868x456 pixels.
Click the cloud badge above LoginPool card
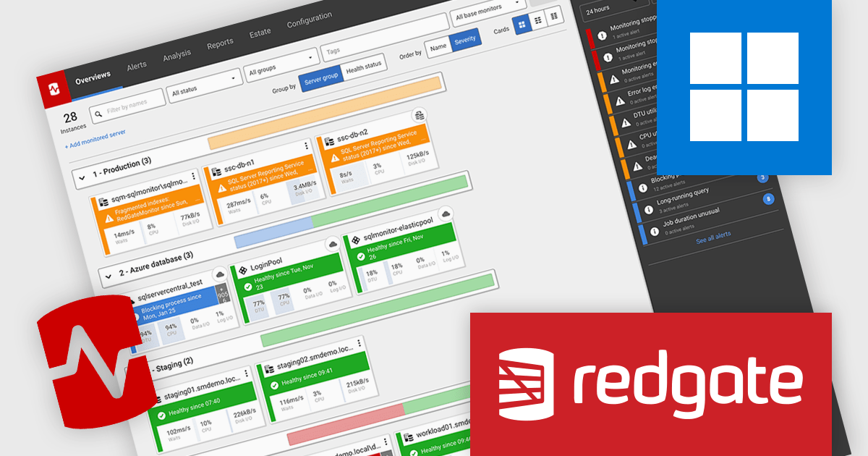[x=332, y=244]
